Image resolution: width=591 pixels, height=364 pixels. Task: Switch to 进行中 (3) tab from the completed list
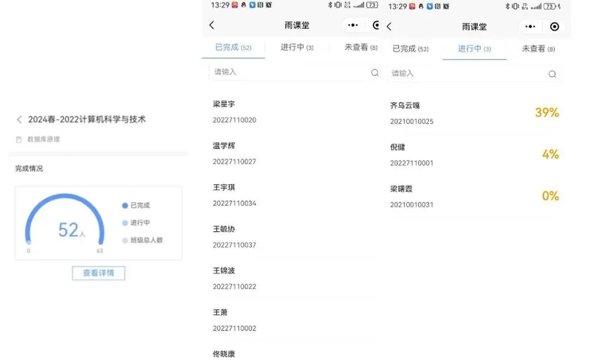coord(297,48)
